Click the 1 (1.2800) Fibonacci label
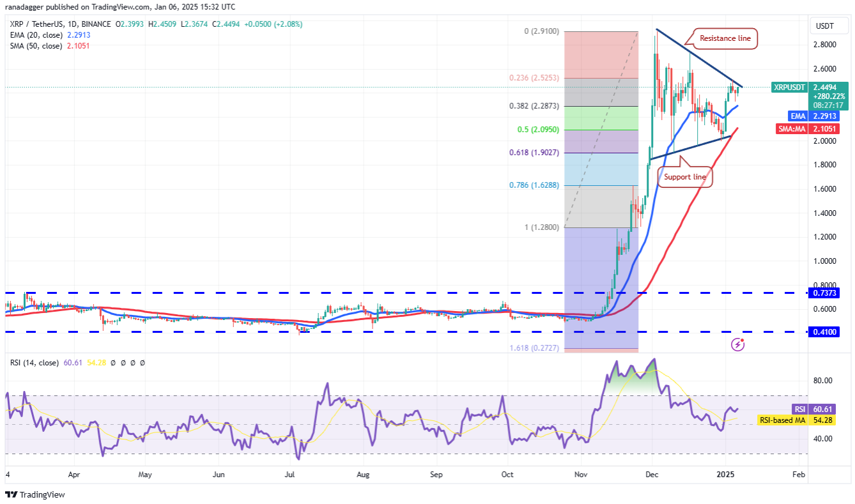Viewport: 855px width, 504px height. click(543, 227)
